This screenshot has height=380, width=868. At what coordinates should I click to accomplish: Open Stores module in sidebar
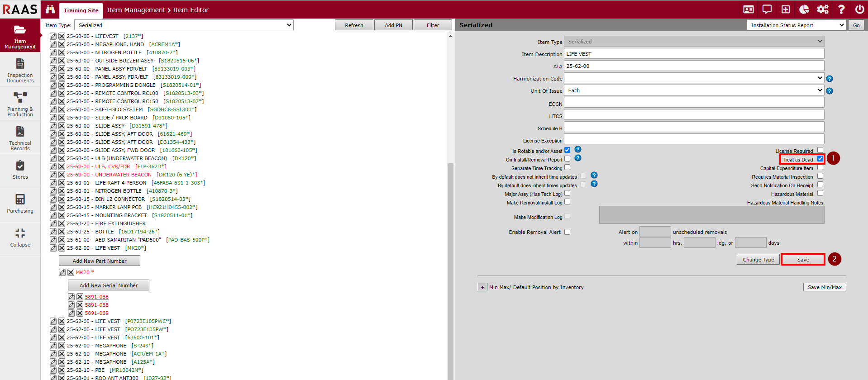coord(20,170)
